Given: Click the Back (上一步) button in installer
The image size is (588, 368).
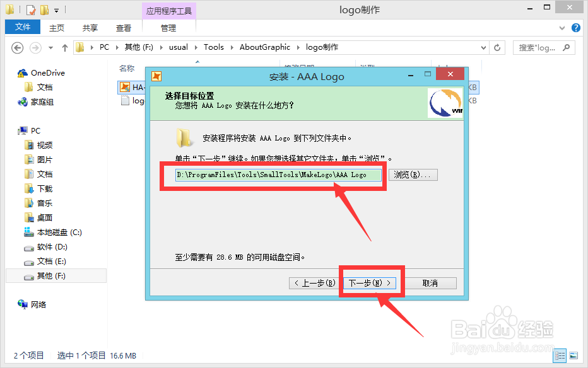Looking at the screenshot, I should 314,283.
